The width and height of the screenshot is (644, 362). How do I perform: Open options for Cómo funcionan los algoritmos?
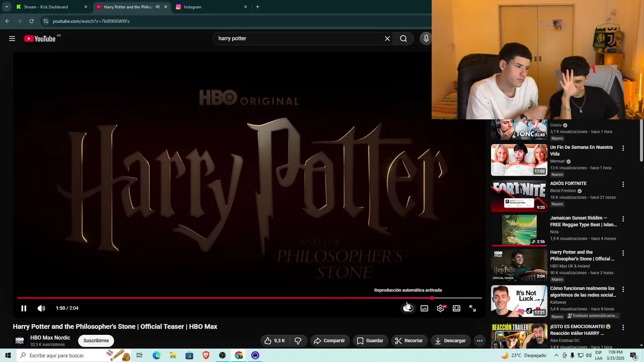623,290
